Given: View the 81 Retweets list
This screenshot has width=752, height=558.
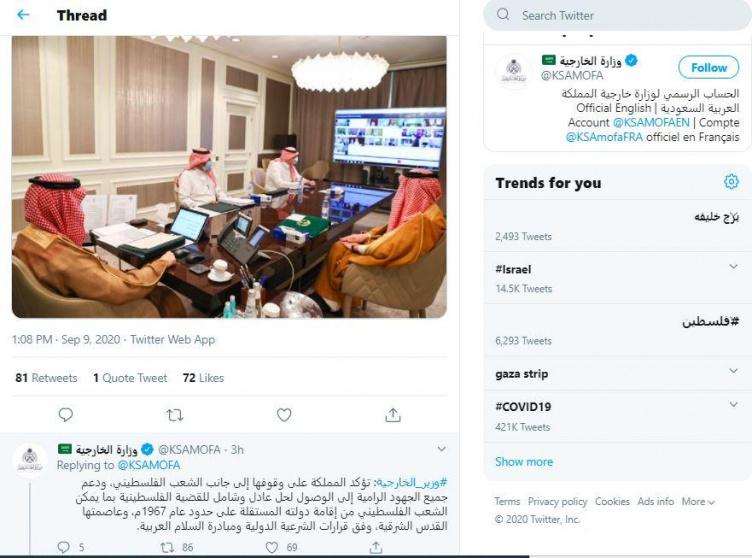Looking at the screenshot, I should (x=46, y=378).
